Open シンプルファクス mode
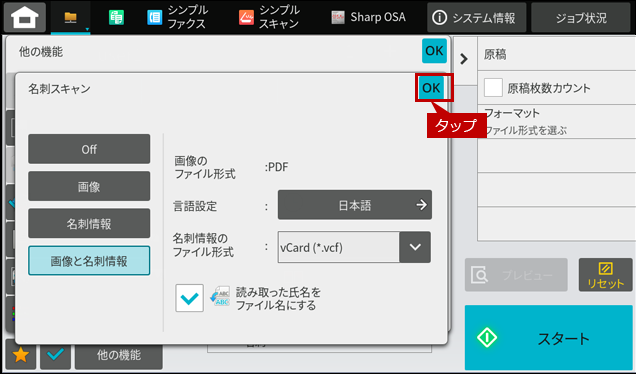This screenshot has width=636, height=374. point(177,17)
